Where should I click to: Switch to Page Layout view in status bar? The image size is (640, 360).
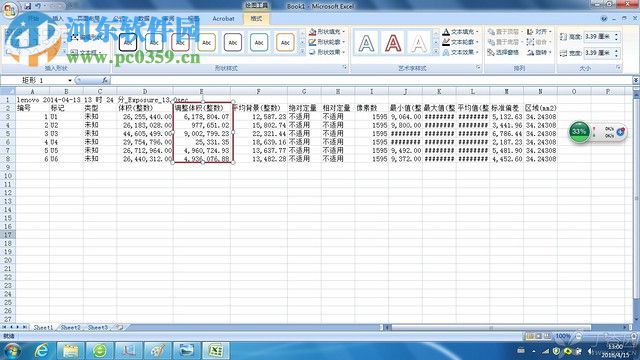[538, 336]
